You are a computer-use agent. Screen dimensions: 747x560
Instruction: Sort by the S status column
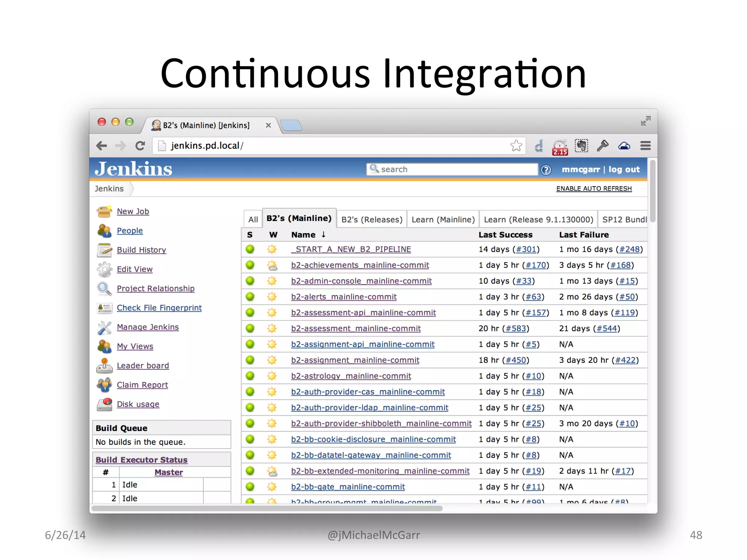tap(250, 235)
